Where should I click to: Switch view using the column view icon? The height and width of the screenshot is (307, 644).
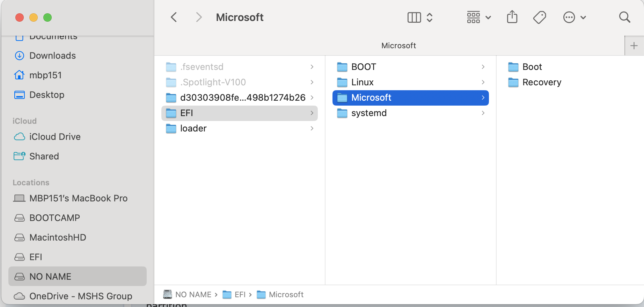(415, 17)
